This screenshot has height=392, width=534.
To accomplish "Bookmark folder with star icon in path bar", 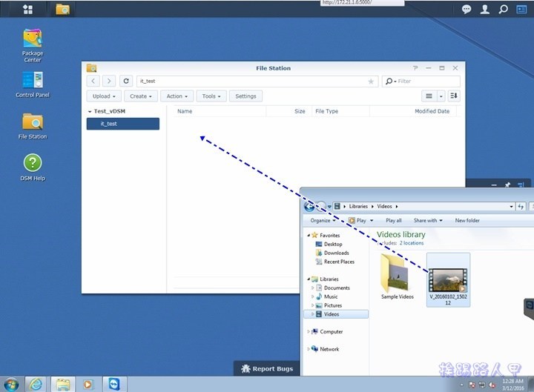I will 371,82.
